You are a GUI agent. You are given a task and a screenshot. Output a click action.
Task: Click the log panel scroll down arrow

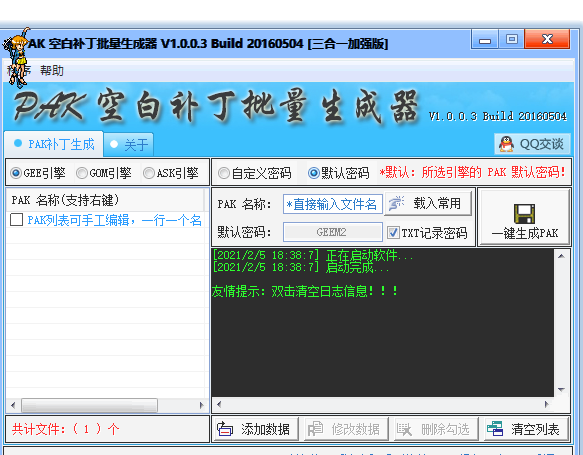561,390
